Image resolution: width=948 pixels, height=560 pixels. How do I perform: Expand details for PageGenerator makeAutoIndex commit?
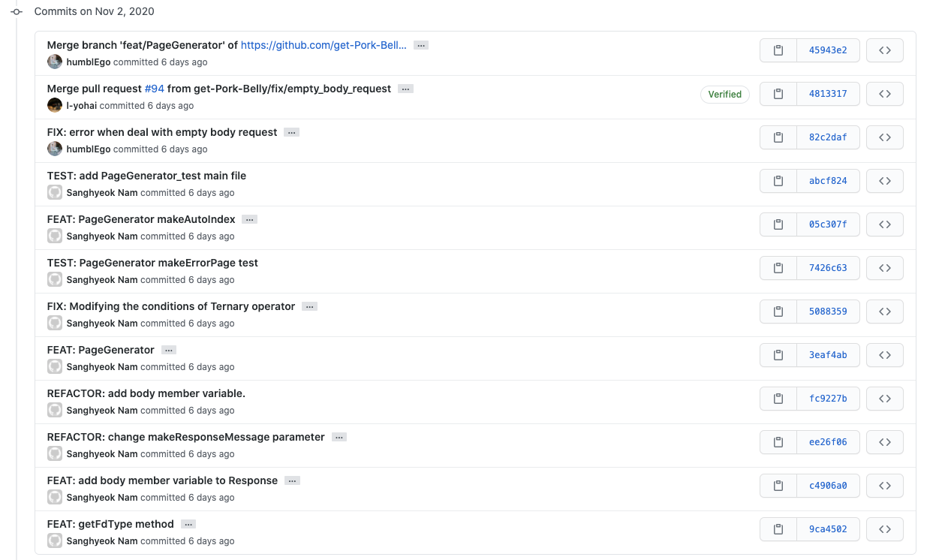coord(250,219)
